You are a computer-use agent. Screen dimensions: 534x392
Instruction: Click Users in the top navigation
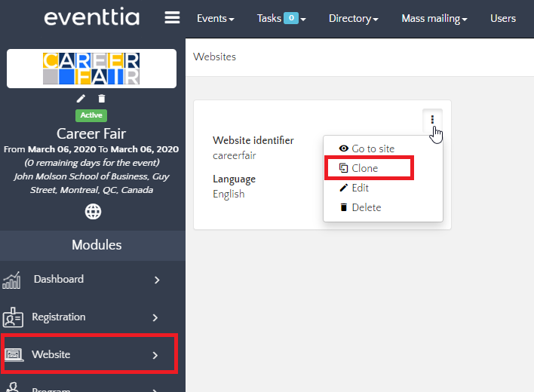click(503, 18)
